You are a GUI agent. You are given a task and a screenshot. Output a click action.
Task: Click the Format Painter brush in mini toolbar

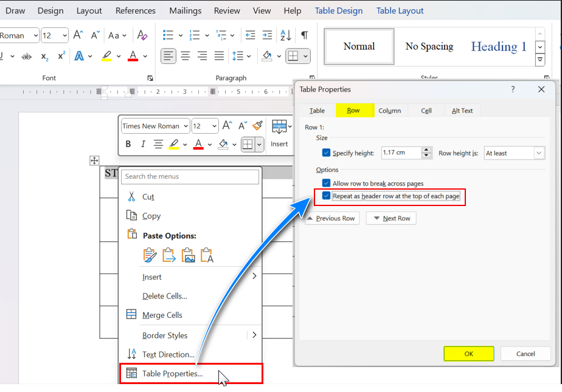pyautogui.click(x=257, y=126)
